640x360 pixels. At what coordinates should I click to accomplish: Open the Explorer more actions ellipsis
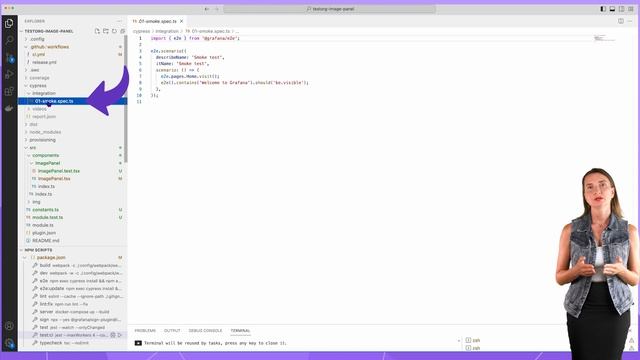click(x=119, y=21)
